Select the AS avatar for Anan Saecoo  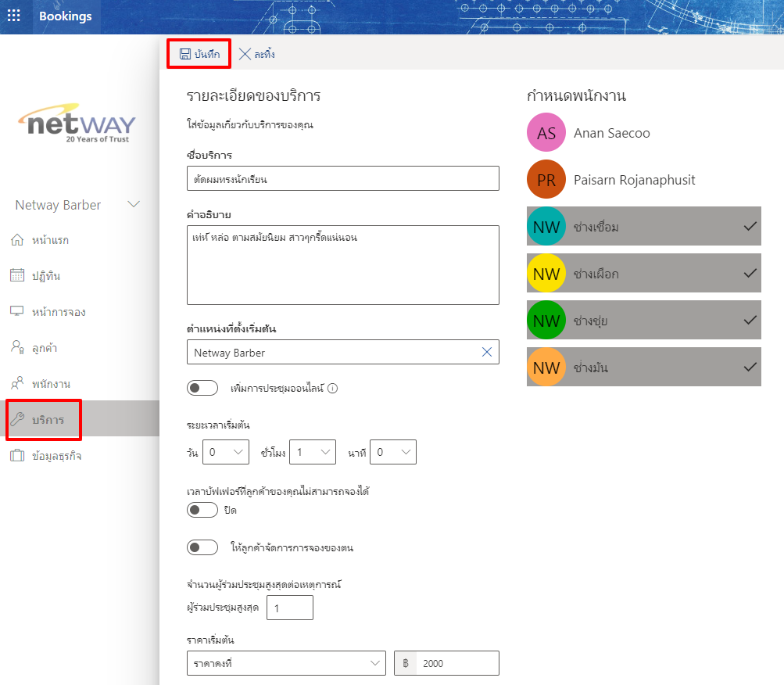click(546, 133)
